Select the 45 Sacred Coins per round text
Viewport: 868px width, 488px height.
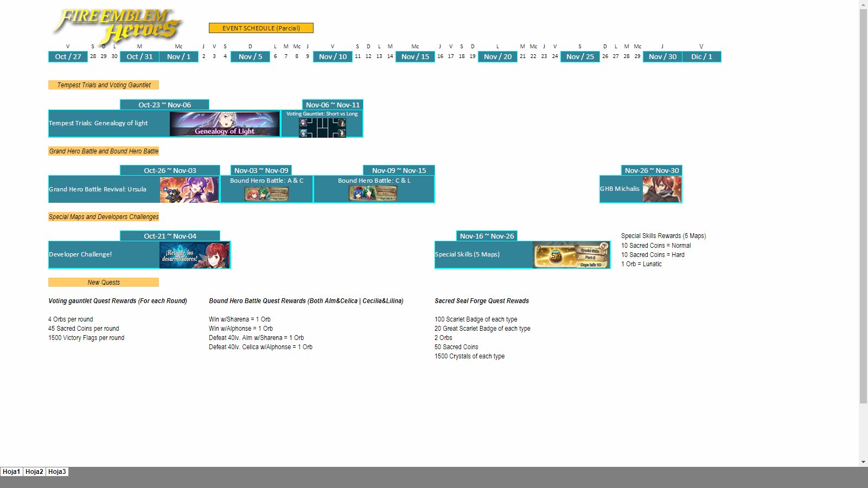pyautogui.click(x=84, y=329)
